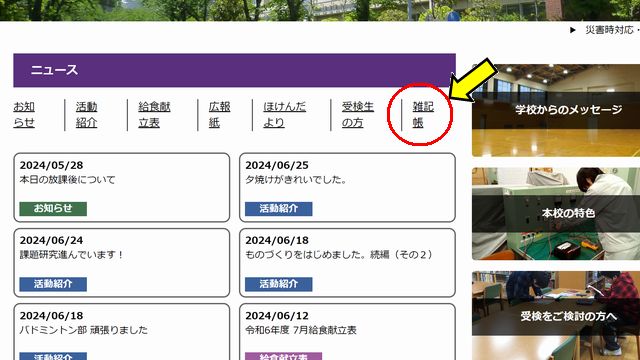Select the 受検生の方 category link
Image resolution: width=640 pixels, height=360 pixels.
(x=358, y=115)
